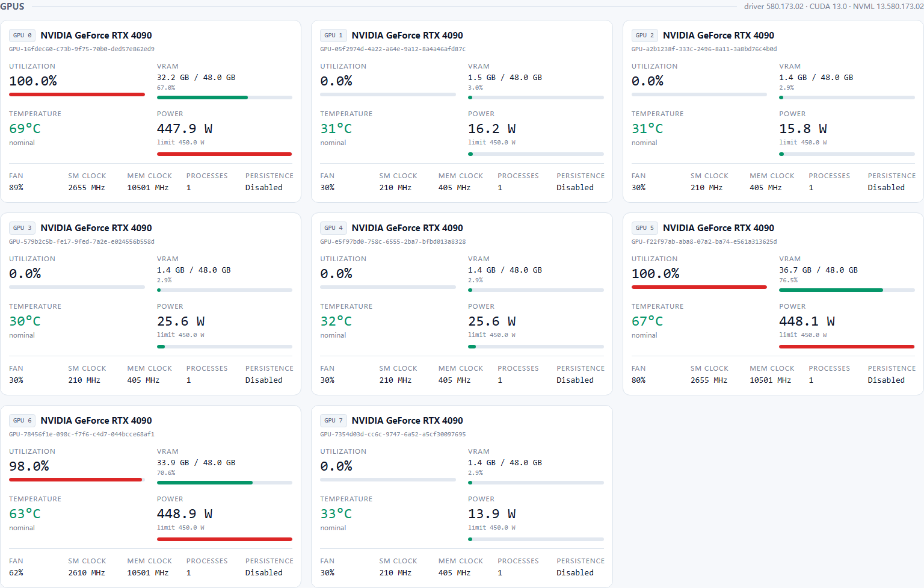924x588 pixels.
Task: Click GPU 1 NVIDIA GeForce RTX 4090 title
Action: tap(407, 36)
